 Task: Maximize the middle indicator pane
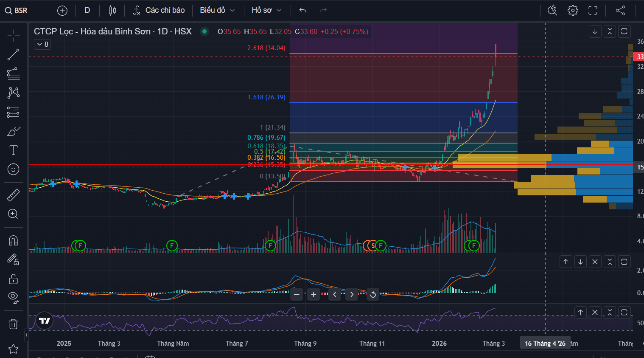click(x=624, y=262)
